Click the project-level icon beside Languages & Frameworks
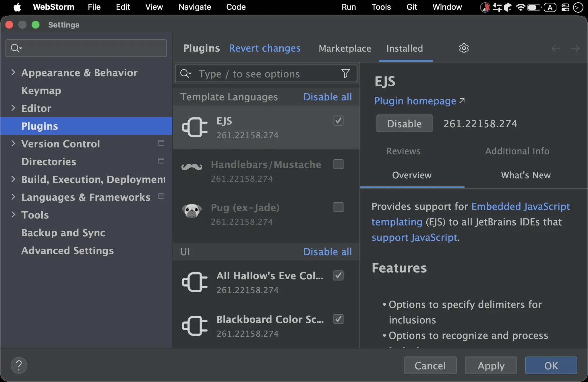 [161, 196]
